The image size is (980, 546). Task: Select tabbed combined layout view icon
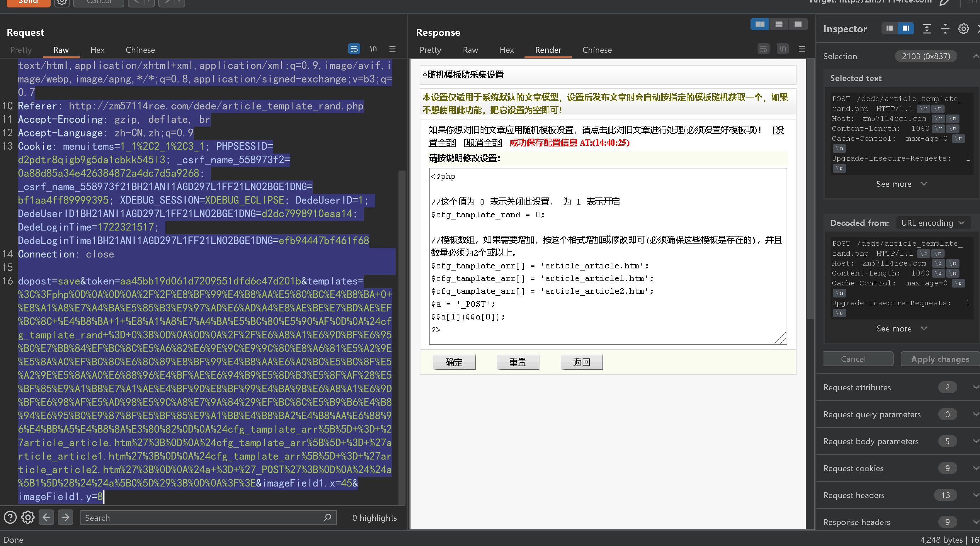[798, 24]
